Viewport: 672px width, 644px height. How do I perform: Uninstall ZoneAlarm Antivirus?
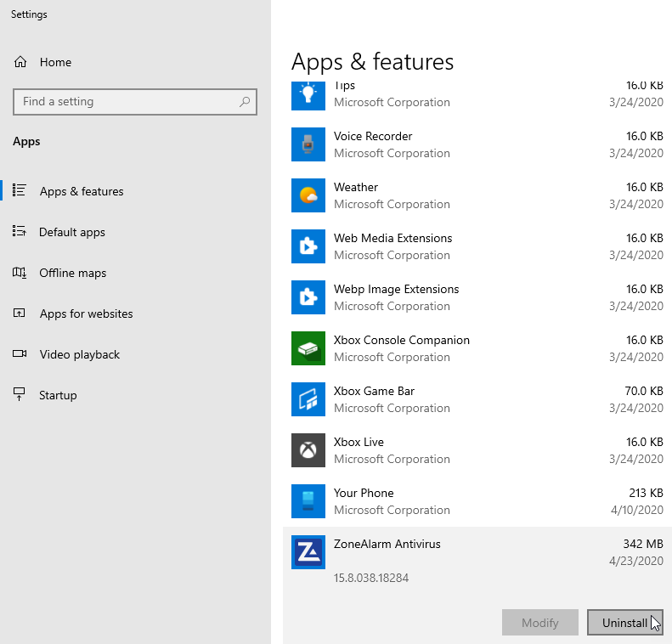[x=625, y=623]
